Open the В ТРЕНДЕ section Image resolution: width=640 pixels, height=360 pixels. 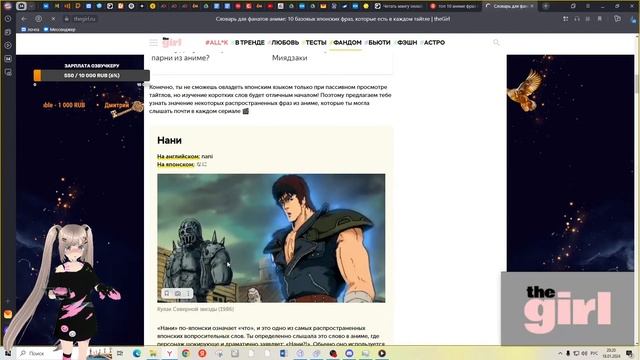(249, 42)
